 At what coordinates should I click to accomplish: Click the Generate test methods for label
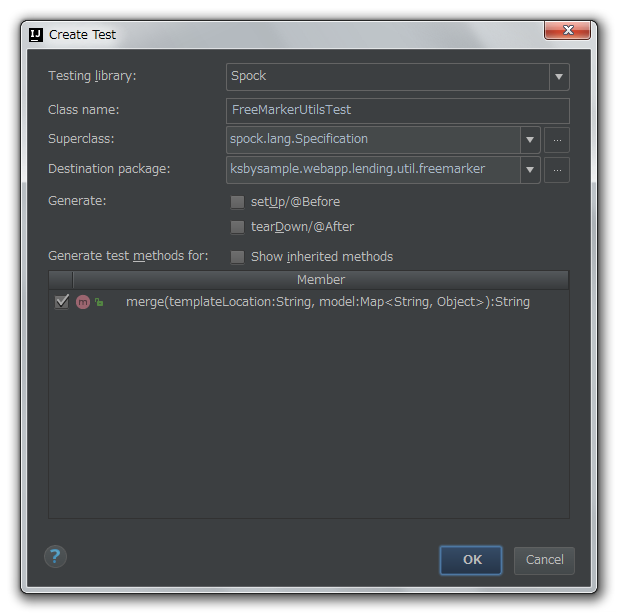(128, 256)
